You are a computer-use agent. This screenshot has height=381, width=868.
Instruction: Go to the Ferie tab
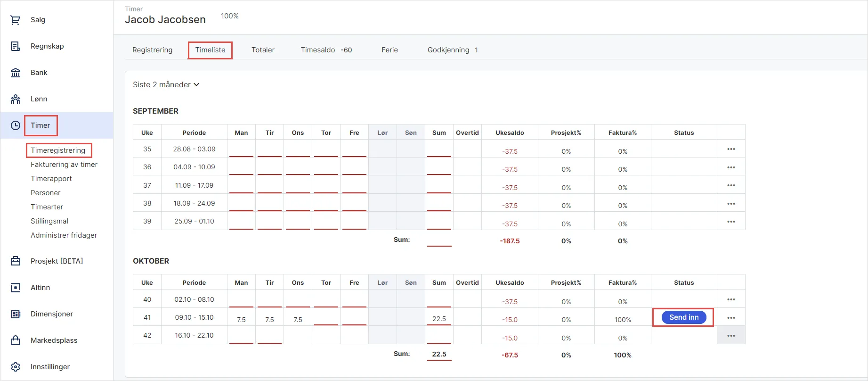389,50
